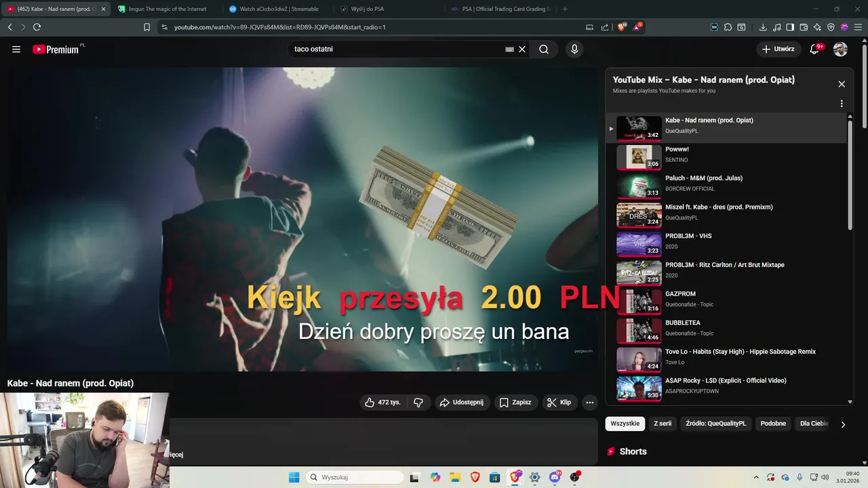Close the Kabe - Nad ranem browser tab

[104, 9]
